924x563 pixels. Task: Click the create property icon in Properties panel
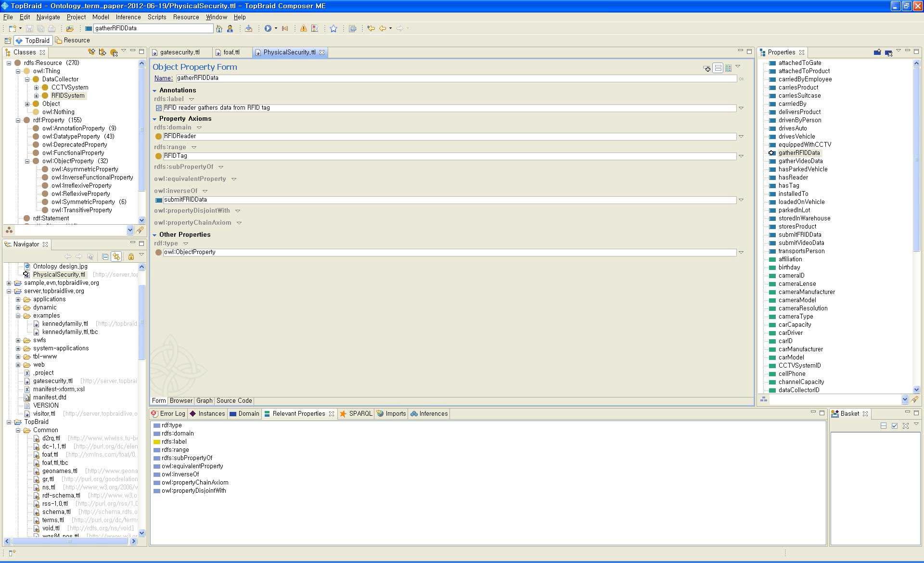pyautogui.click(x=877, y=52)
